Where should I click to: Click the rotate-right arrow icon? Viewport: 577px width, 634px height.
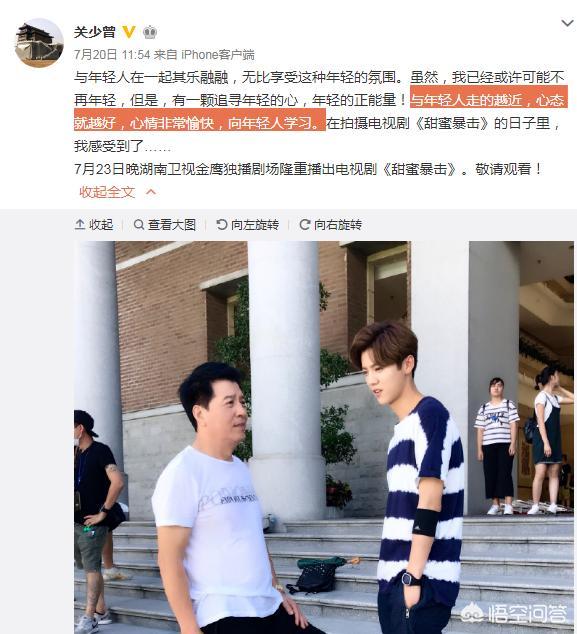coord(304,224)
